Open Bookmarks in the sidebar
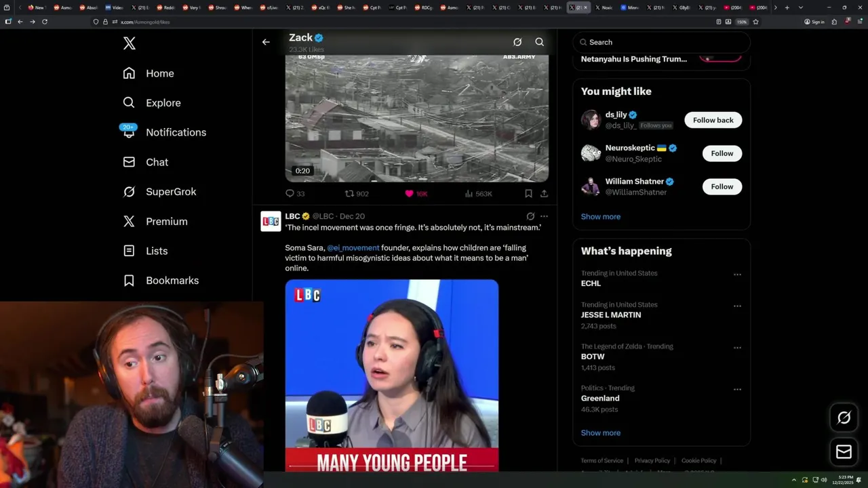Screen dimensions: 868x488 [161, 281]
